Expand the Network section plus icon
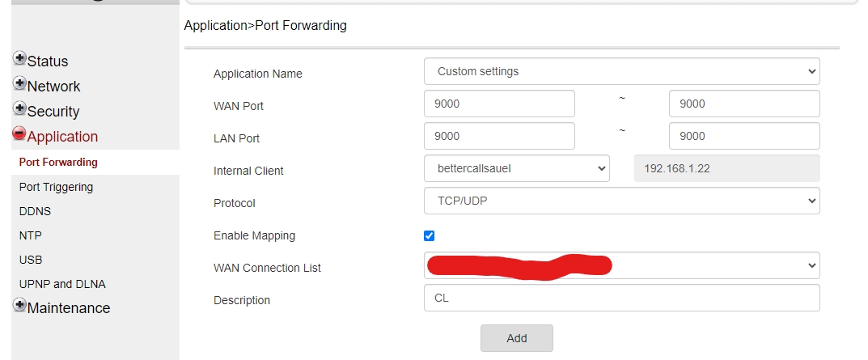Image resolution: width=868 pixels, height=360 pixels. [19, 85]
